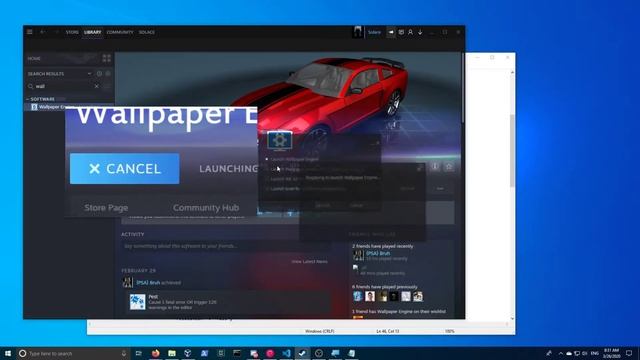640x360 pixels.
Task: Click the Steam icon on the taskbar
Action: pos(302,353)
